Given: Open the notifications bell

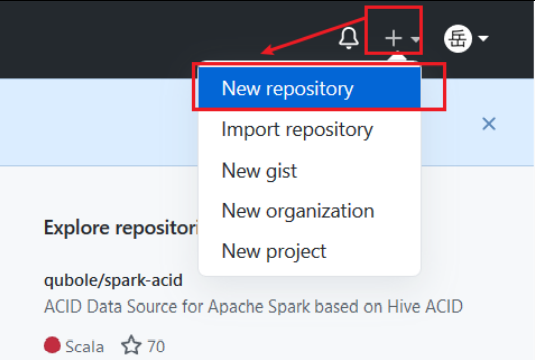Looking at the screenshot, I should [x=348, y=38].
